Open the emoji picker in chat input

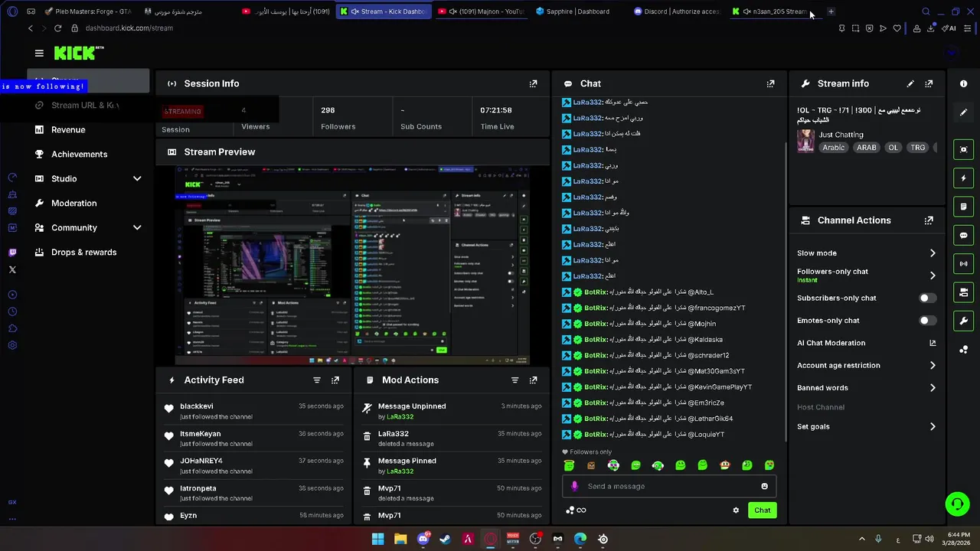(x=764, y=486)
